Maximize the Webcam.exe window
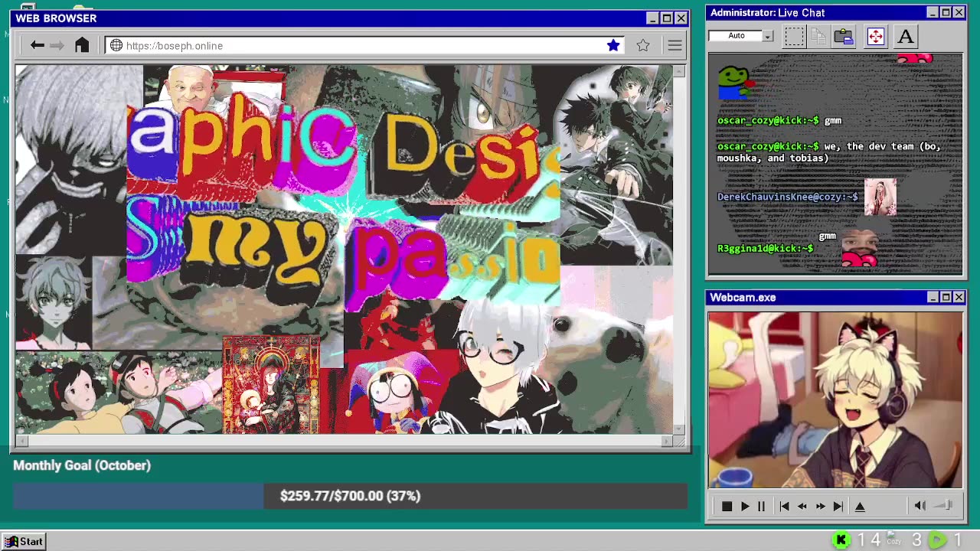The image size is (980, 551). (946, 297)
